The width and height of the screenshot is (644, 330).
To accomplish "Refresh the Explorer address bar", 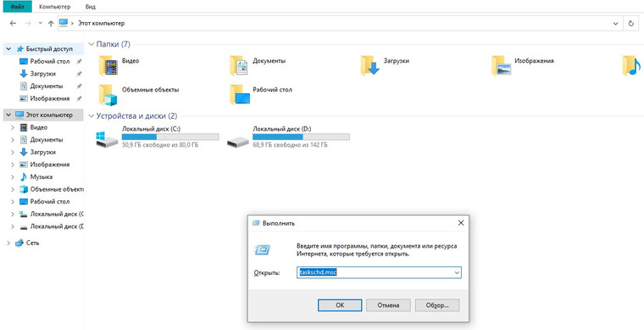I will (x=630, y=24).
